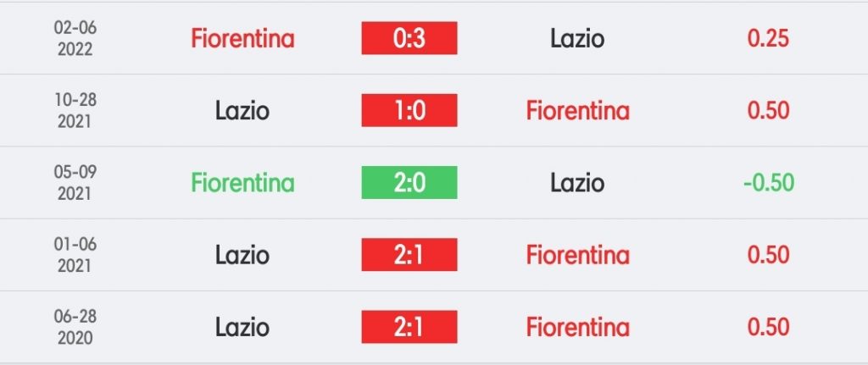The height and width of the screenshot is (365, 868).
Task: Click the 0:3 score badge
Action: pos(409,38)
